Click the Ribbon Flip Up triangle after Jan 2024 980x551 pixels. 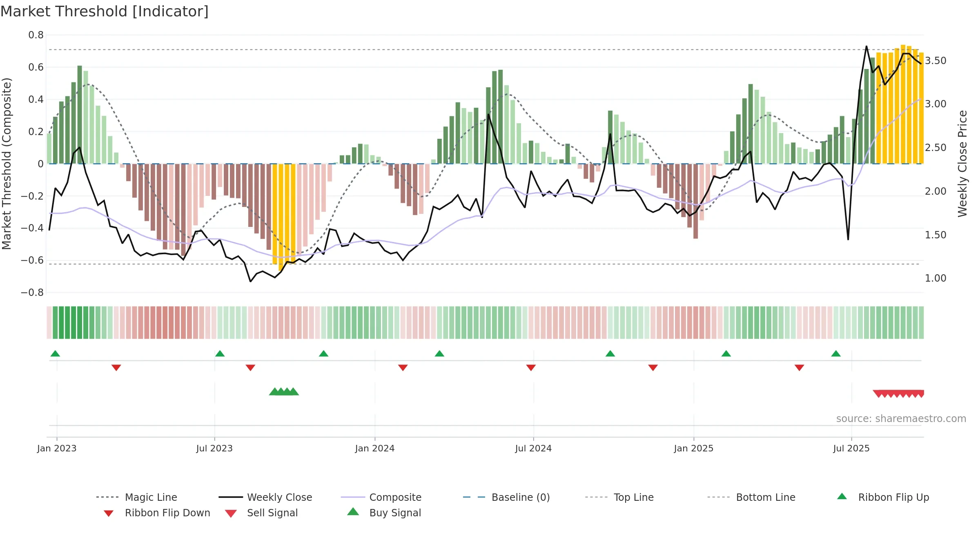tap(439, 353)
